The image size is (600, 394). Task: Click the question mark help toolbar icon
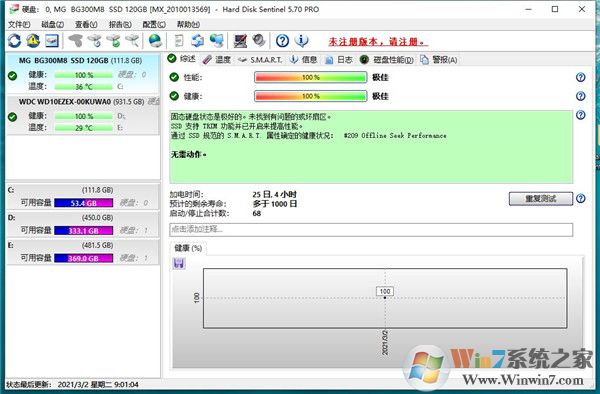pos(282,41)
